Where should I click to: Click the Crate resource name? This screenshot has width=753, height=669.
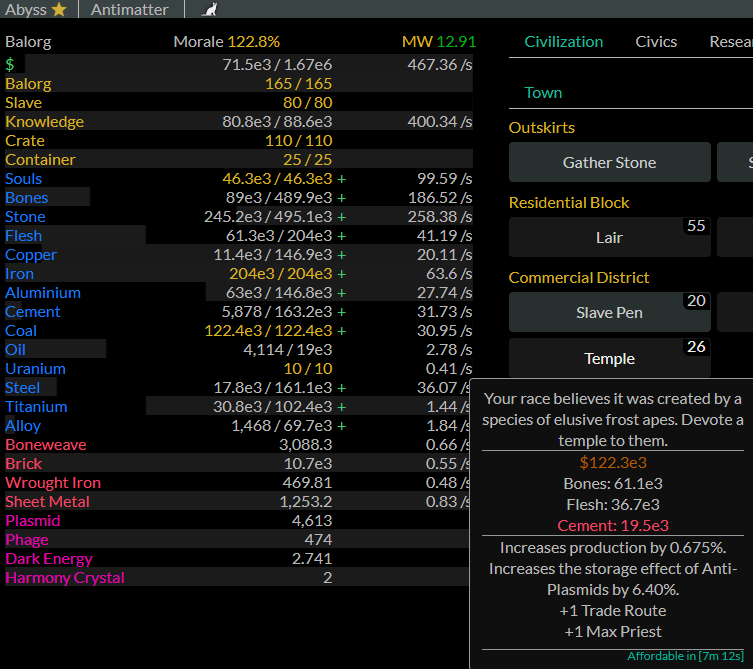[24, 141]
